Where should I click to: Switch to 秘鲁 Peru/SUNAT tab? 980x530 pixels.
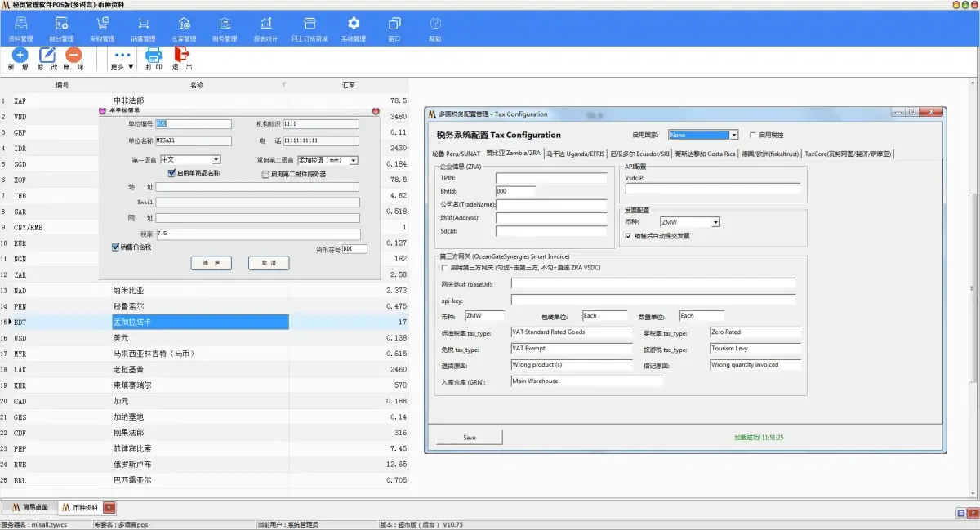pyautogui.click(x=456, y=154)
